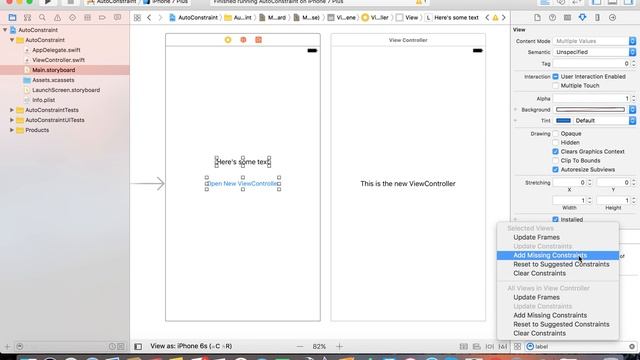Toggle the Installed checkbox
The height and width of the screenshot is (360, 640).
555,219
